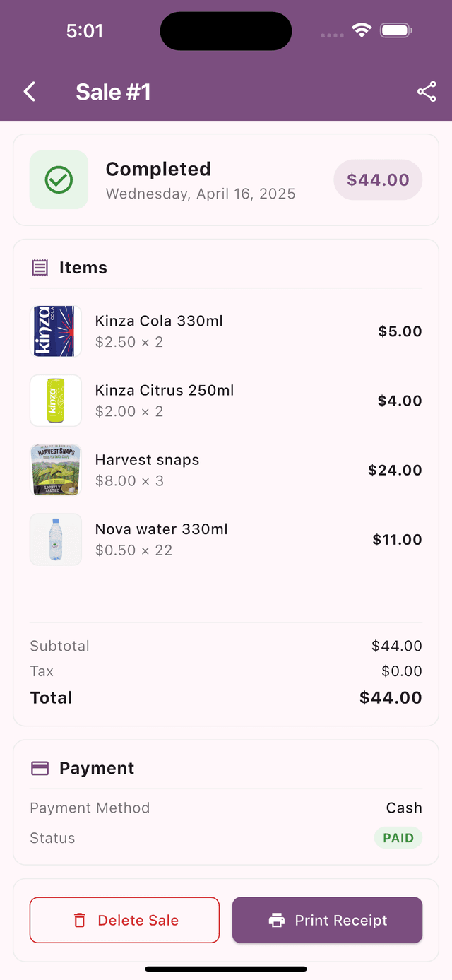Tap the battery indicator in status bar

[396, 30]
